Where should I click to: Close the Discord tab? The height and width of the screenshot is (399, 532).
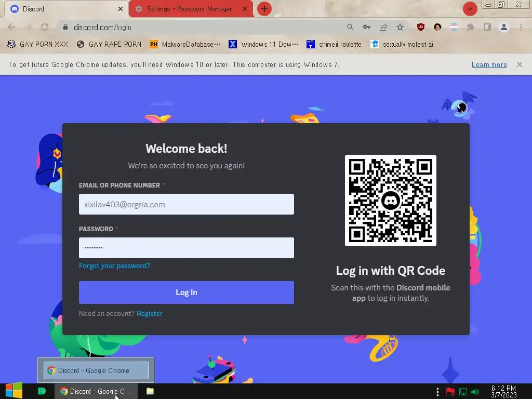click(x=121, y=9)
